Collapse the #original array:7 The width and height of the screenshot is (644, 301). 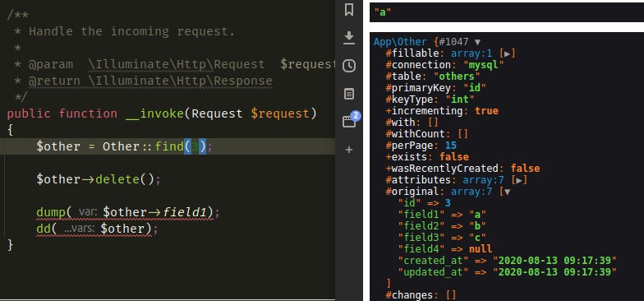[508, 192]
